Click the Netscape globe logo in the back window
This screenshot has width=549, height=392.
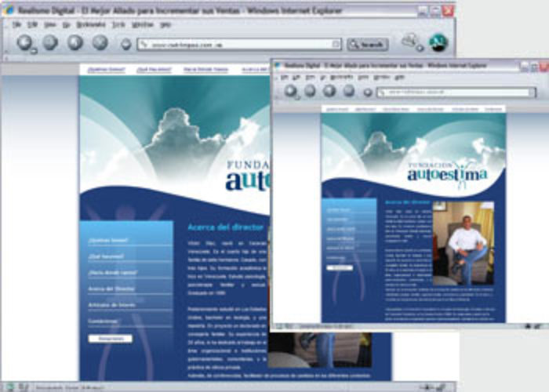click(438, 42)
